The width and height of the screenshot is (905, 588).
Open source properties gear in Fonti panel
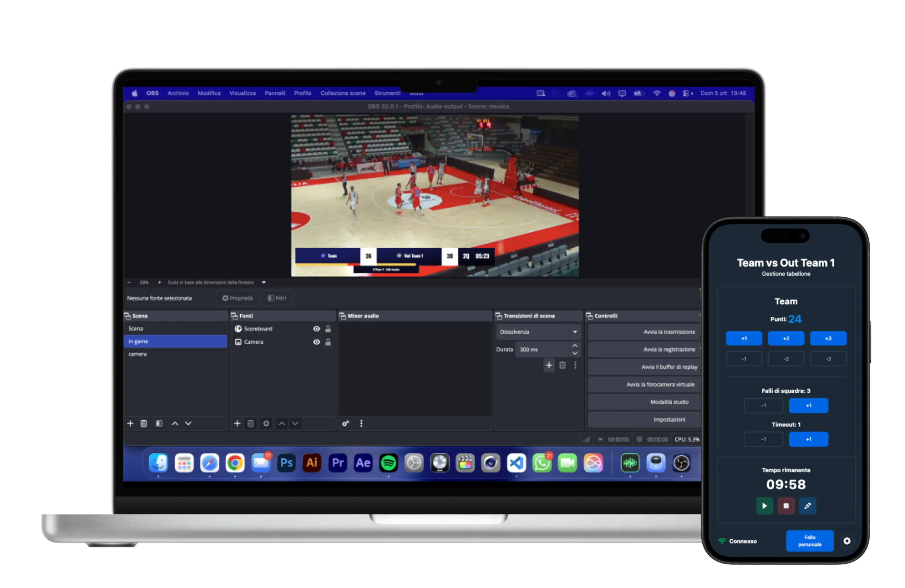tap(266, 423)
